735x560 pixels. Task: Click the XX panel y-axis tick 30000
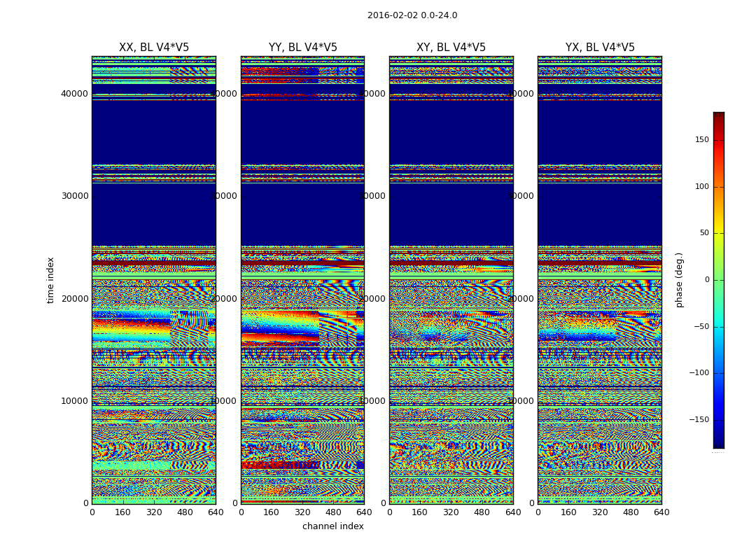[x=74, y=196]
